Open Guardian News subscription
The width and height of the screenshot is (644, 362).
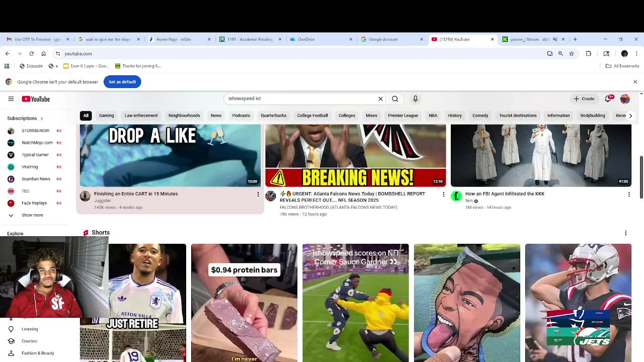(35, 179)
